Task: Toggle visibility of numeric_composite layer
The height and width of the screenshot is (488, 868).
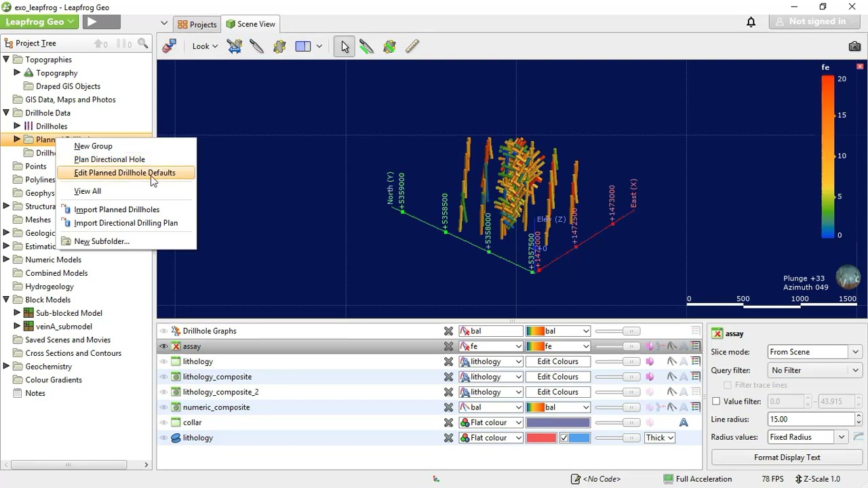Action: point(163,407)
